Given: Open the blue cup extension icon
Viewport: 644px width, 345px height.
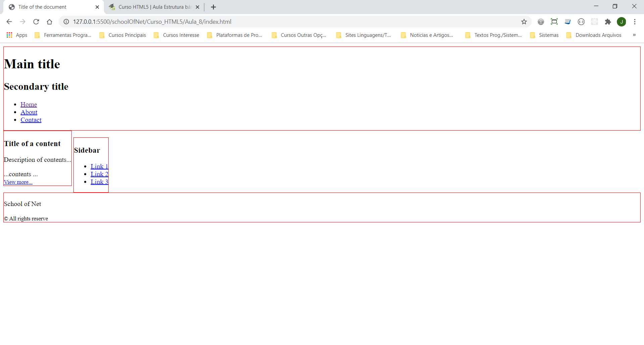Looking at the screenshot, I should coord(568,22).
